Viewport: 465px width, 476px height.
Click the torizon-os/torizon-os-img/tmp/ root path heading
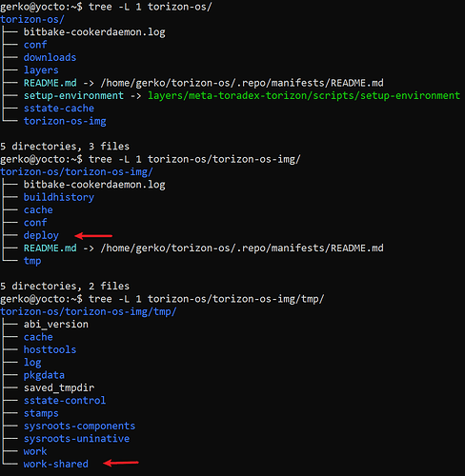click(89, 312)
